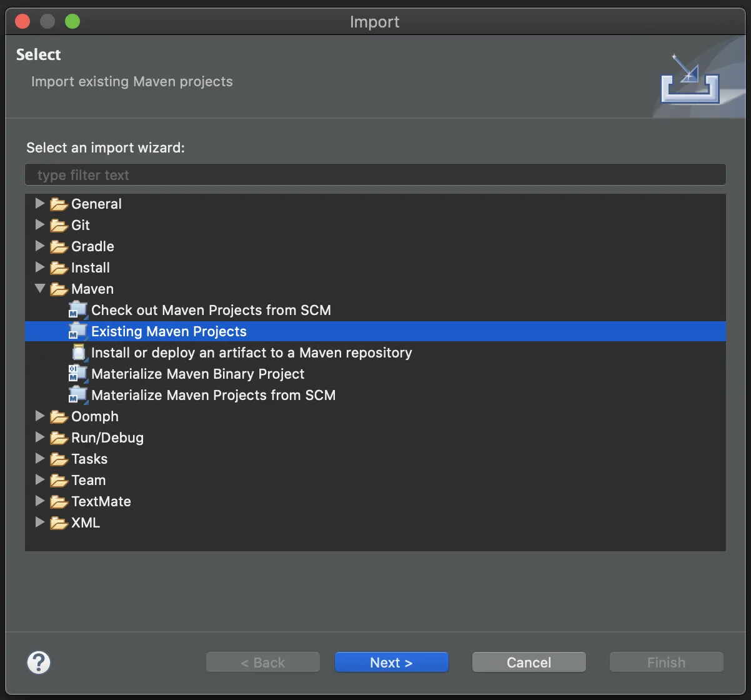Screen dimensions: 751x700
Task: Select the TextMate category
Action: tap(102, 501)
